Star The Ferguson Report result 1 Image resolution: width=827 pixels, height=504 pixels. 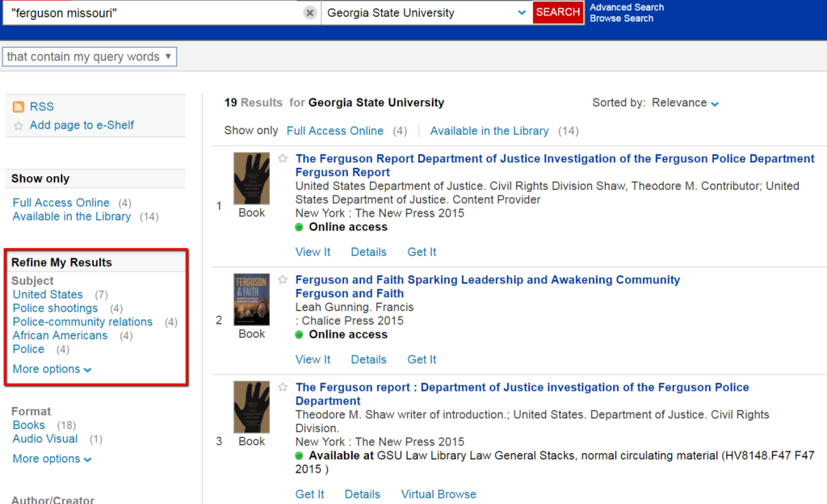[283, 158]
